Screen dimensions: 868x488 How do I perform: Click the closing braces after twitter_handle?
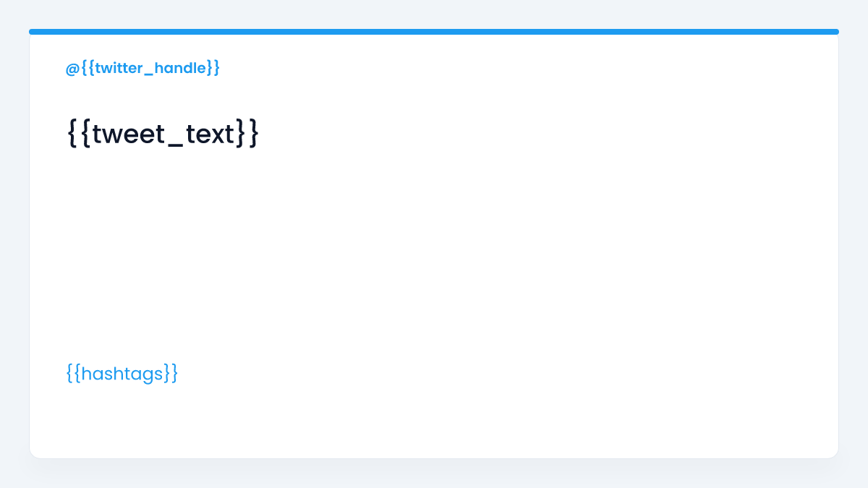pos(213,69)
